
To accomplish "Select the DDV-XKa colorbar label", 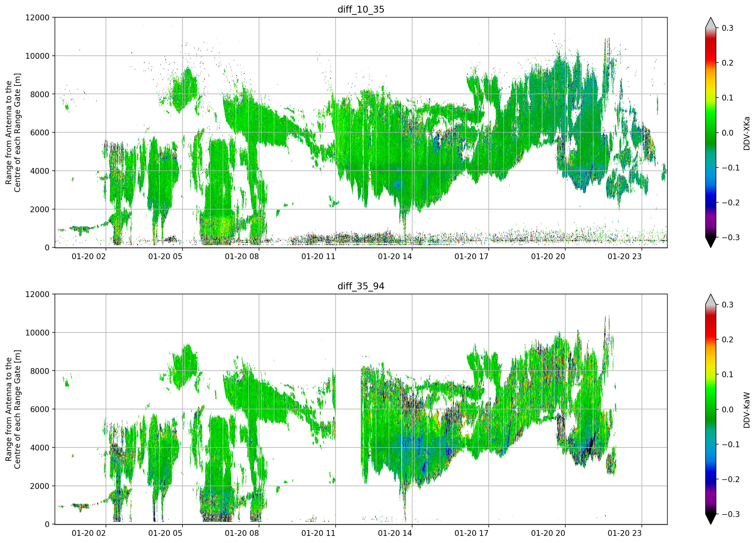I will (747, 133).
